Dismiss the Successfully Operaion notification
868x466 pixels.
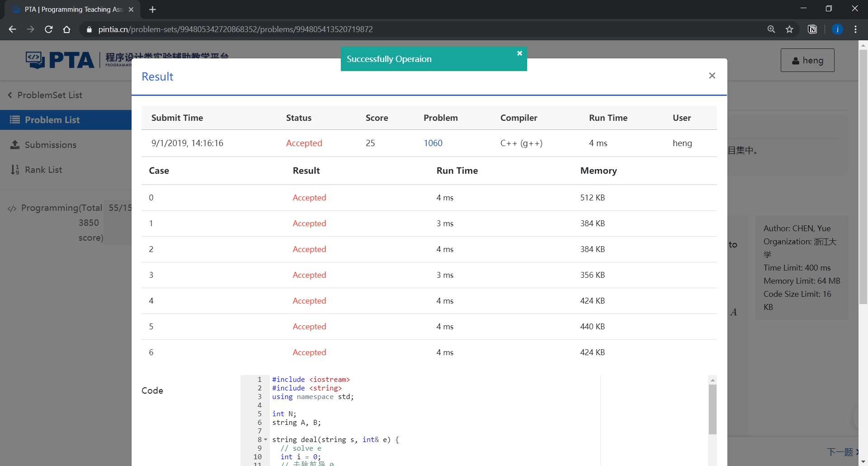pos(519,53)
